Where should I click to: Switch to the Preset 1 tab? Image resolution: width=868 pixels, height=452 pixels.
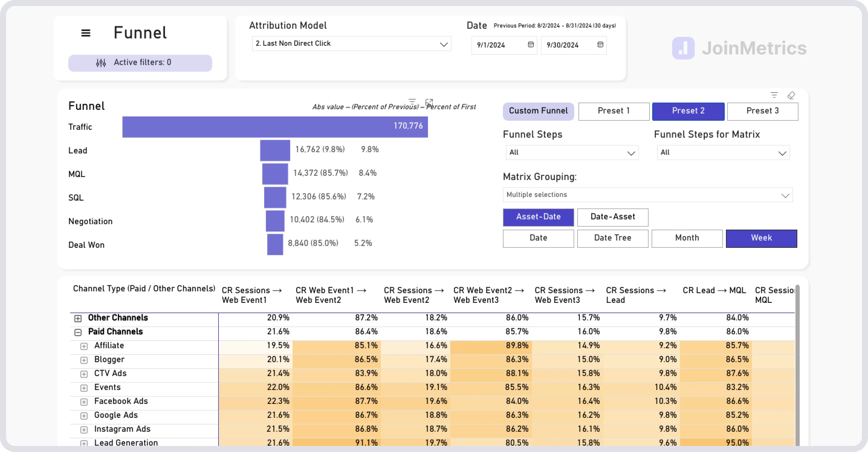(x=614, y=111)
